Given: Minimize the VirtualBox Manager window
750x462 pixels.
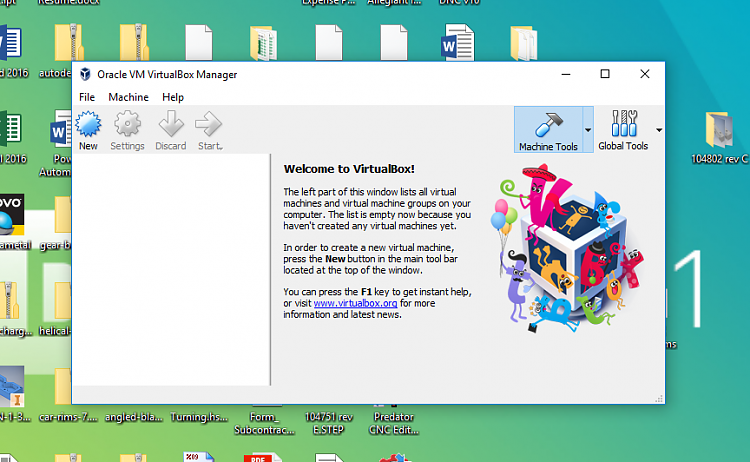Looking at the screenshot, I should pyautogui.click(x=566, y=74).
